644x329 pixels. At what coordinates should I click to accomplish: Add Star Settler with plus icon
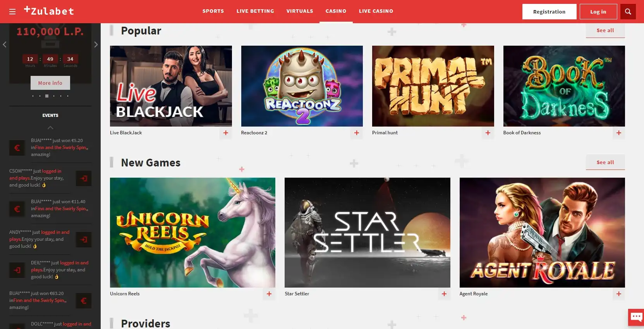[x=444, y=294]
